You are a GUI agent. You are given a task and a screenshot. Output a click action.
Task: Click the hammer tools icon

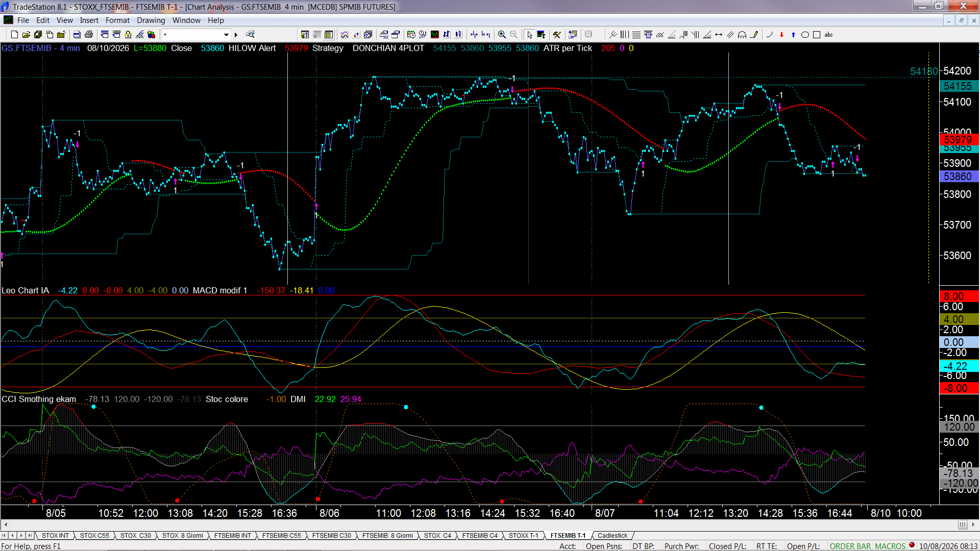[557, 35]
